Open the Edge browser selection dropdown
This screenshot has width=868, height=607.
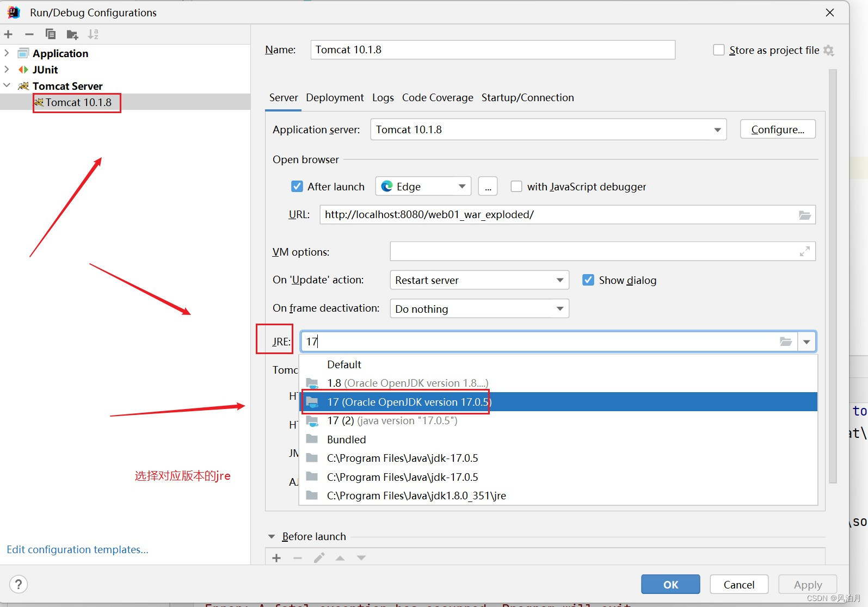(462, 187)
